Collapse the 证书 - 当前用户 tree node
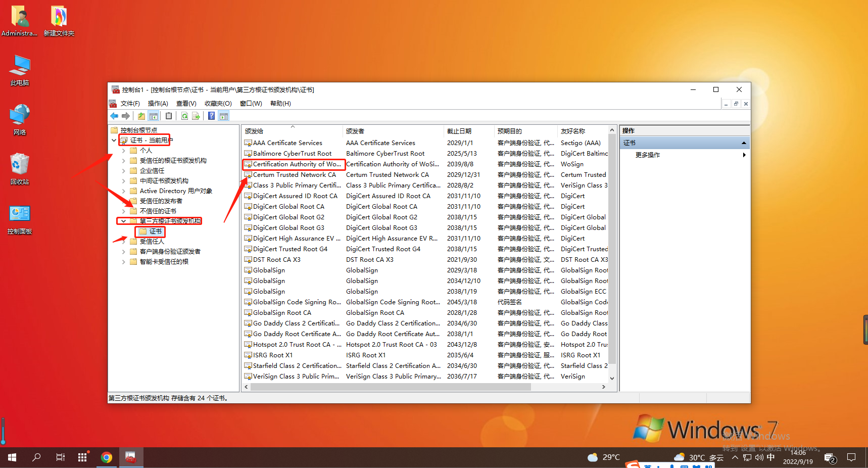This screenshot has width=868, height=468. click(x=114, y=140)
